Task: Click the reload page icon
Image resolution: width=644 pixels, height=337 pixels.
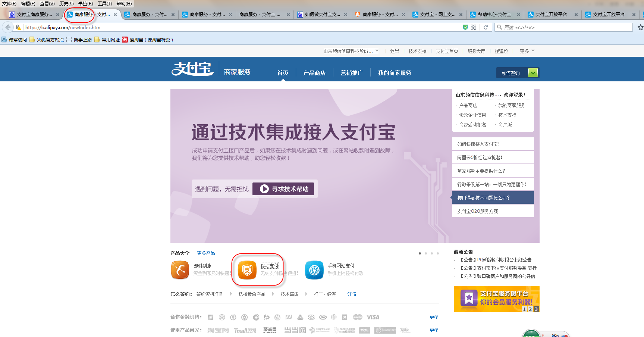Action: point(486,27)
